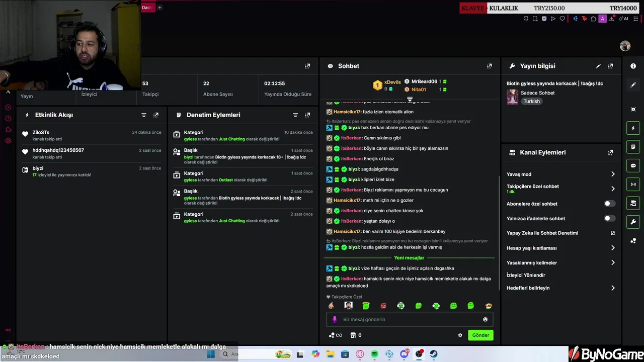Pop out the stream stats panel
This screenshot has height=362, width=644.
307,66
